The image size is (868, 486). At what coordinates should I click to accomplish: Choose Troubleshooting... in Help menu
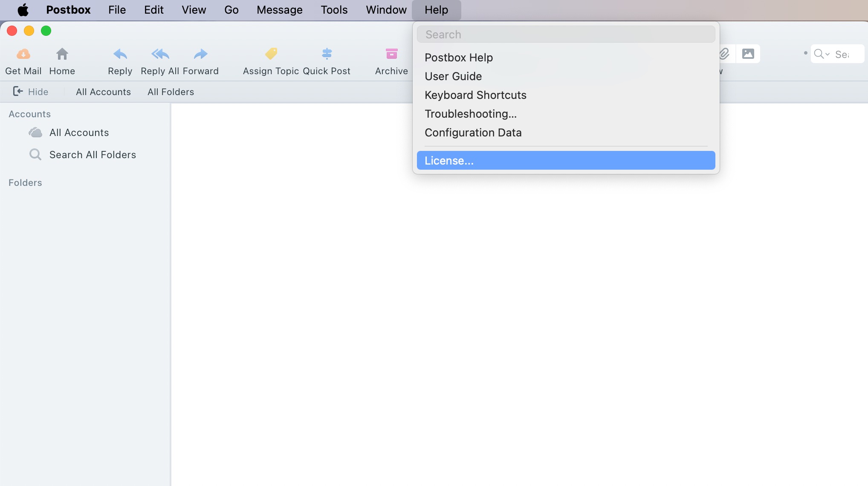[471, 114]
